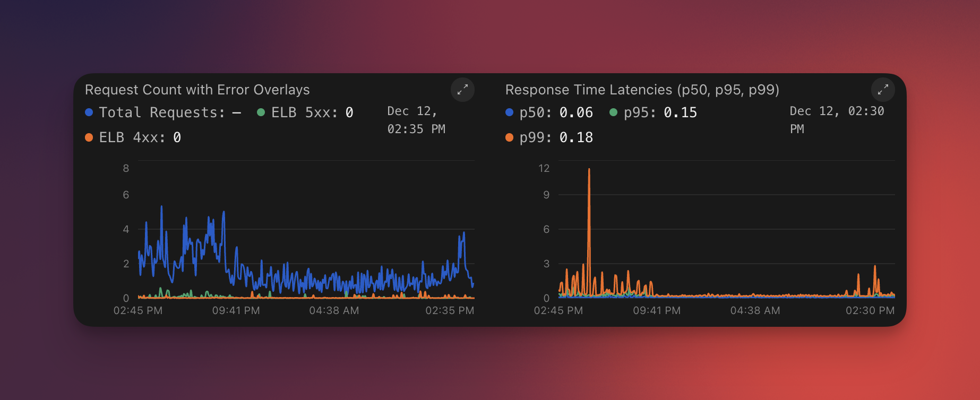
Task: Click the 02:45 PM label on latency chart
Action: (x=558, y=310)
